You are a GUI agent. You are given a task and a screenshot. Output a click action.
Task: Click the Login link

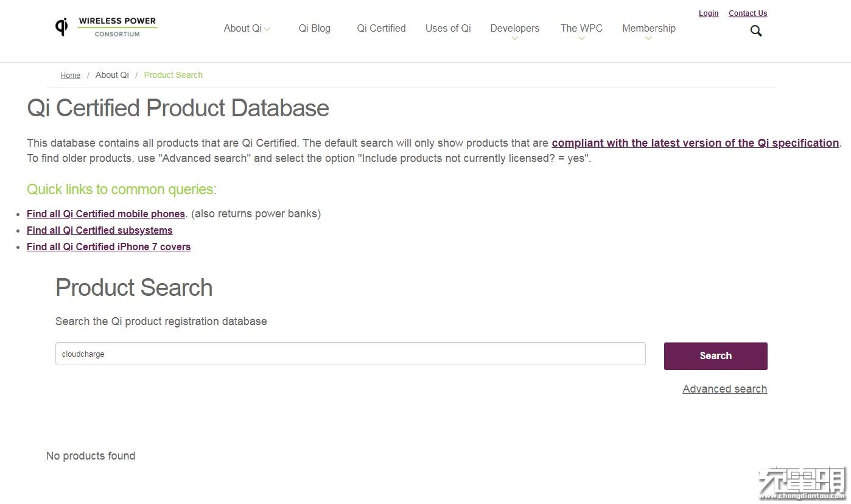click(709, 13)
